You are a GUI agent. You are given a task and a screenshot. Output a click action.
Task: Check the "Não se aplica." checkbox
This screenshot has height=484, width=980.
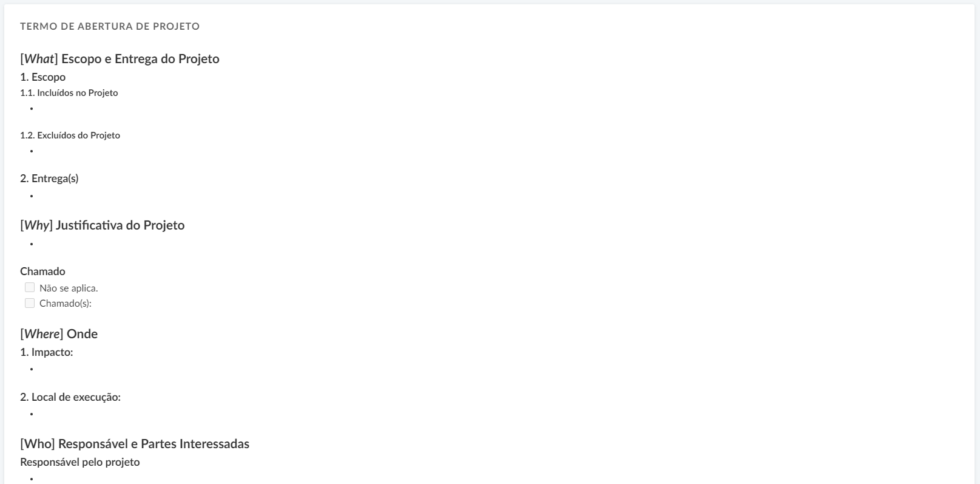pos(30,288)
